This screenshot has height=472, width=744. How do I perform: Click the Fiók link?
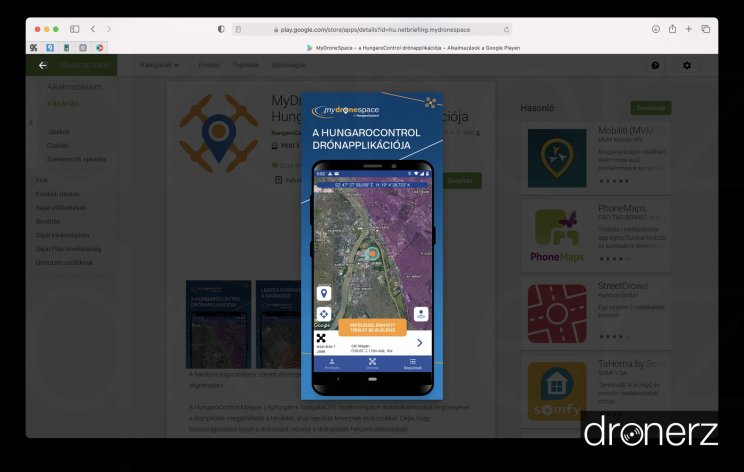coord(42,180)
